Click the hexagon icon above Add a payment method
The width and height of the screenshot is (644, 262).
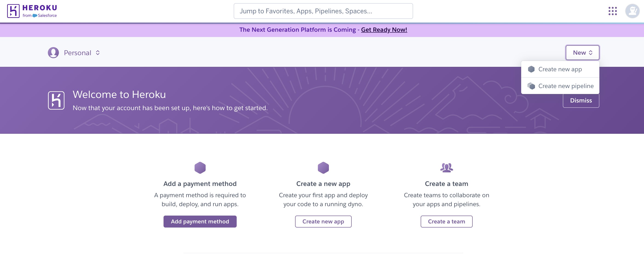point(200,168)
